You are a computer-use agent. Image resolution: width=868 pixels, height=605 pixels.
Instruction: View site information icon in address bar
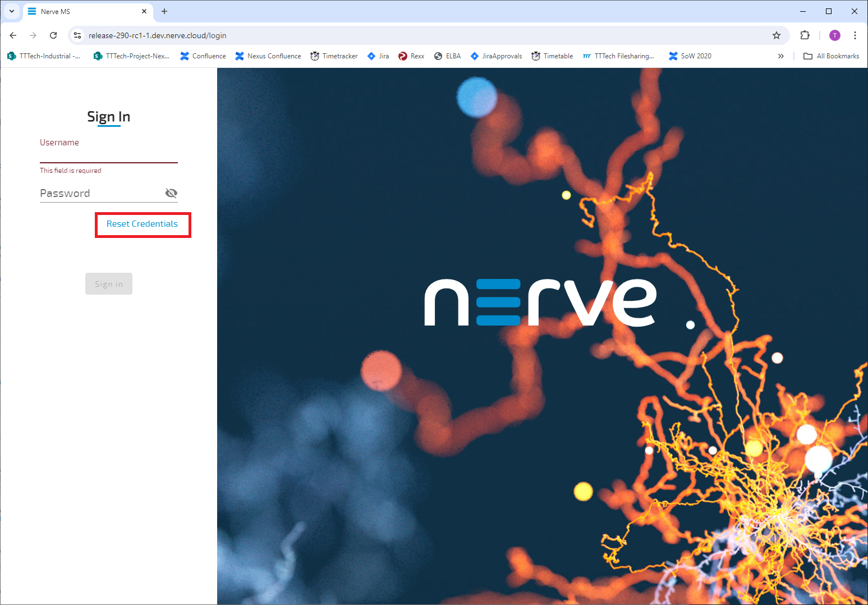click(x=77, y=35)
